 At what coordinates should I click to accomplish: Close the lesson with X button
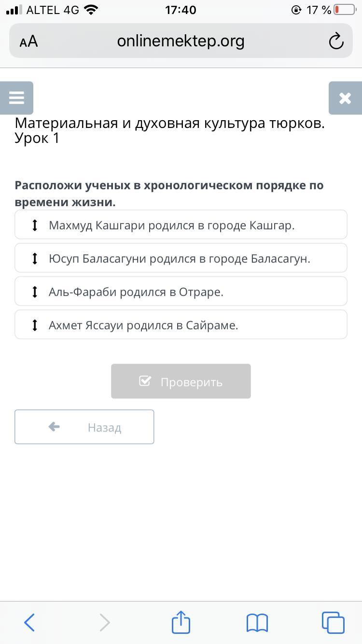coord(345,98)
